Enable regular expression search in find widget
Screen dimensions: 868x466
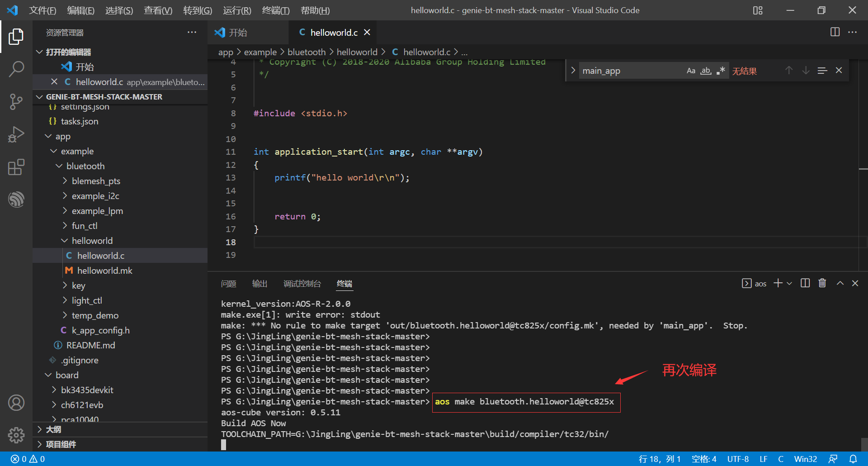(x=721, y=71)
